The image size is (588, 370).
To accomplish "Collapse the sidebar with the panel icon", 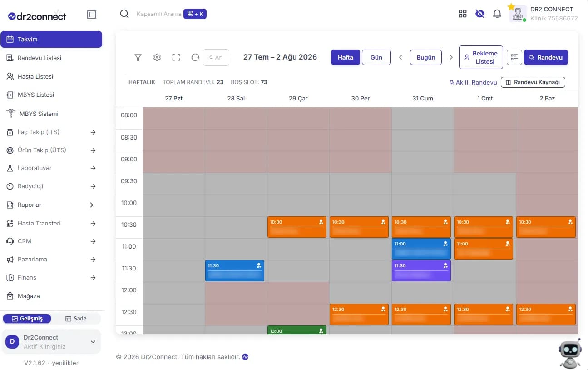I will pyautogui.click(x=92, y=15).
